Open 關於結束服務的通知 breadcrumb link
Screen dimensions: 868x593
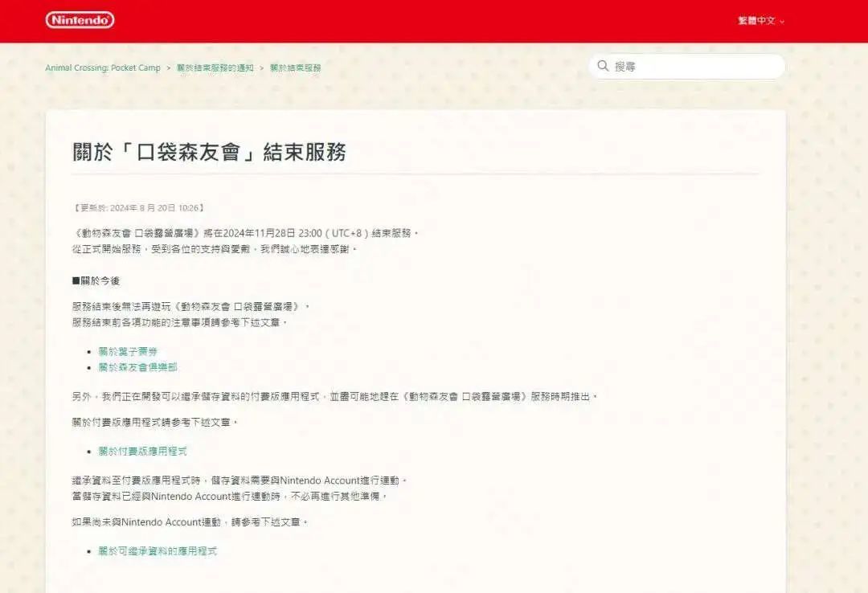pos(215,67)
